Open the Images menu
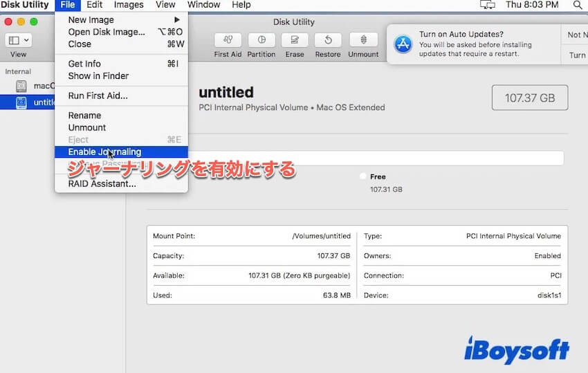 click(129, 5)
